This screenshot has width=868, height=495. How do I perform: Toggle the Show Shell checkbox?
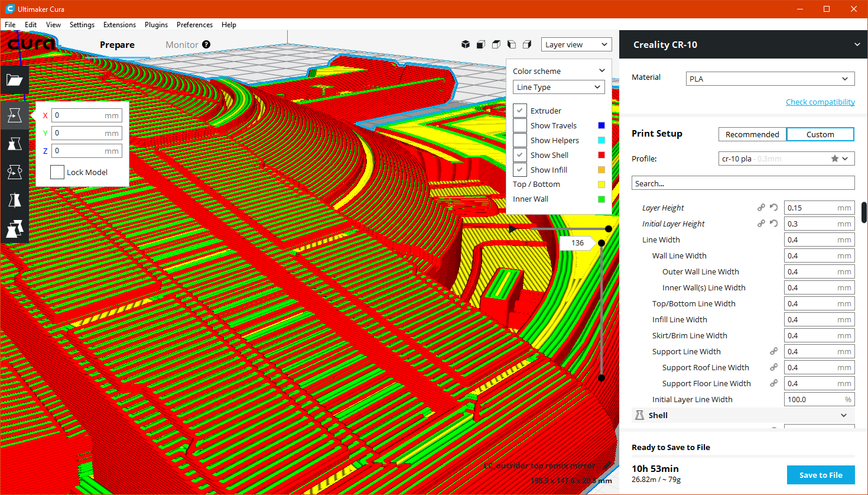click(520, 155)
